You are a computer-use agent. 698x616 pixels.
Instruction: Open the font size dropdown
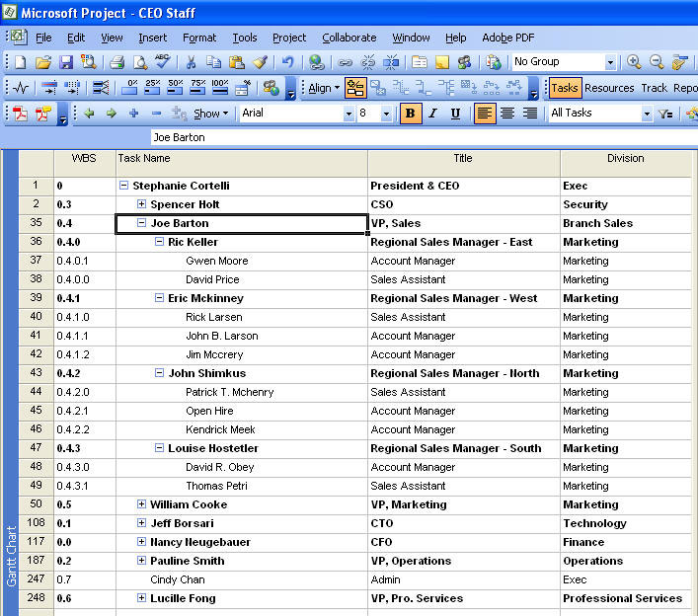tap(386, 114)
